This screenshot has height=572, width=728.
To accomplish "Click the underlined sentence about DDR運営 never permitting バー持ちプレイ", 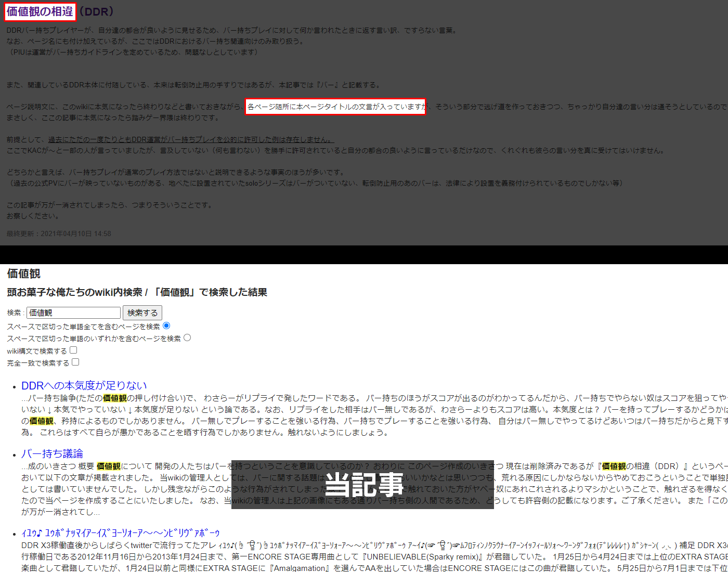I will click(x=191, y=139).
